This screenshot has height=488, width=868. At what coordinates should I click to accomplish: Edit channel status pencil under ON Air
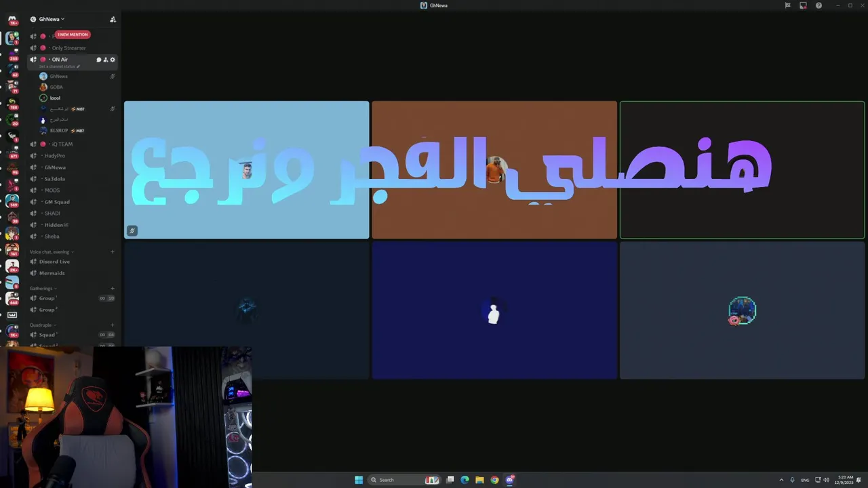(78, 66)
